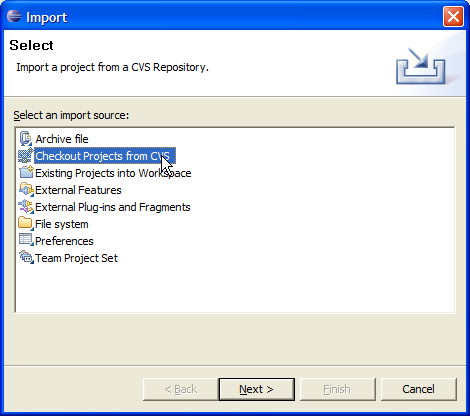Click the External Features icon
Screen dimensions: 470x416
(26, 190)
